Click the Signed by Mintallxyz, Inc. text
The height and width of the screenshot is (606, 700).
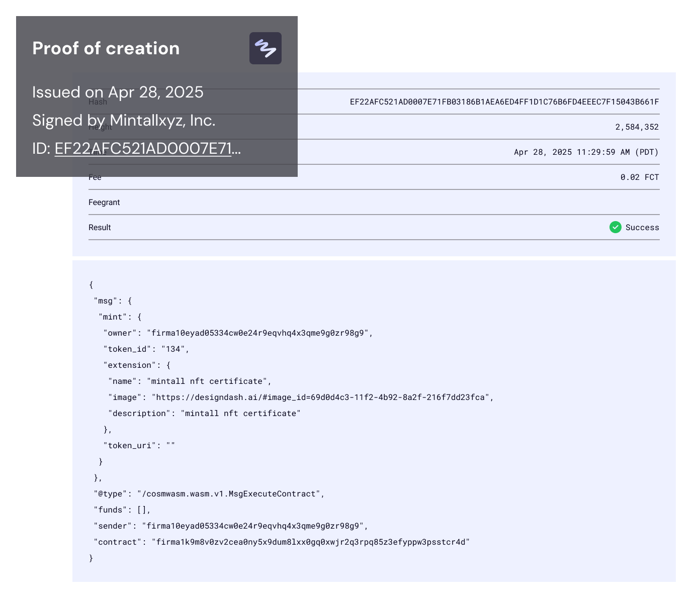(x=124, y=121)
